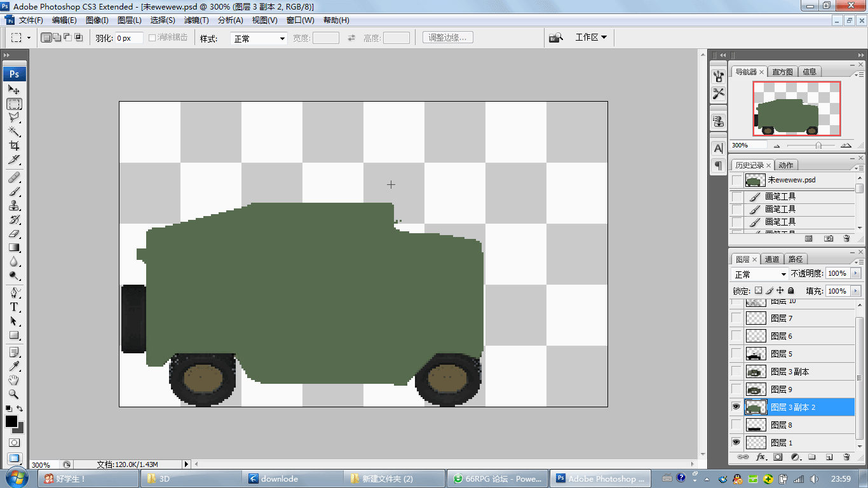This screenshot has height=488, width=868.
Task: Click the Navigator zoom slider handle
Action: [818, 146]
